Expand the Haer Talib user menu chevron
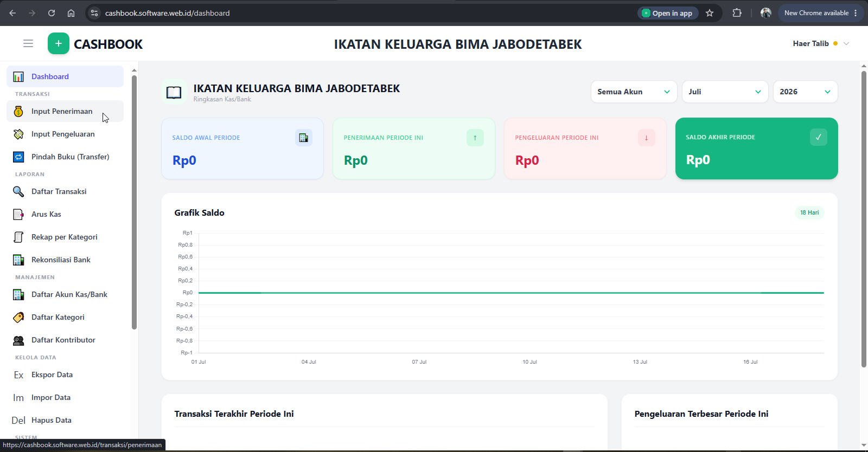868x452 pixels. (846, 43)
